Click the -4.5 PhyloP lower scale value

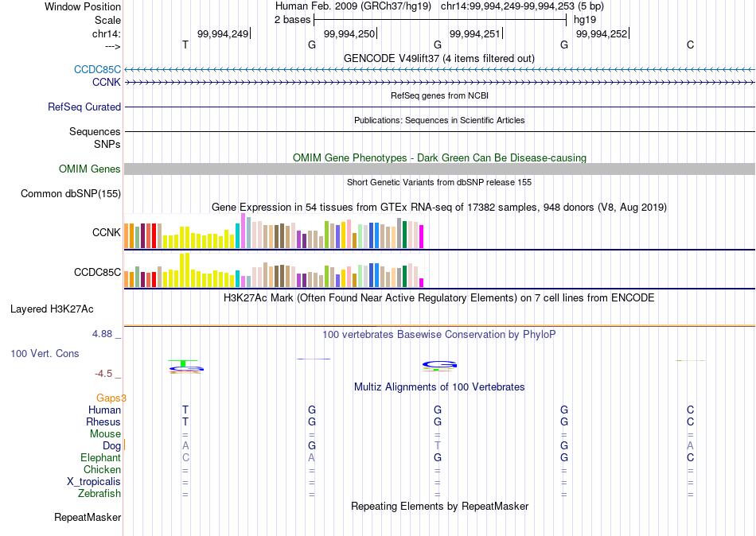coord(103,374)
